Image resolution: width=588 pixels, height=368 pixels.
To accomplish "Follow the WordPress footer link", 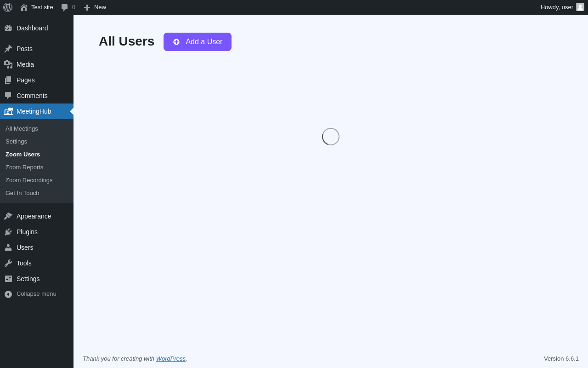I will 171,359.
